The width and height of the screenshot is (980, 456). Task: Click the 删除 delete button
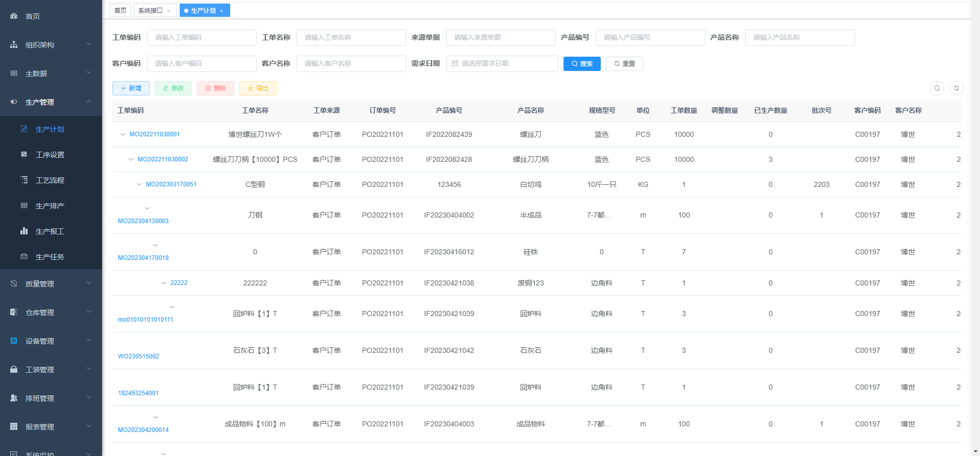tap(215, 88)
